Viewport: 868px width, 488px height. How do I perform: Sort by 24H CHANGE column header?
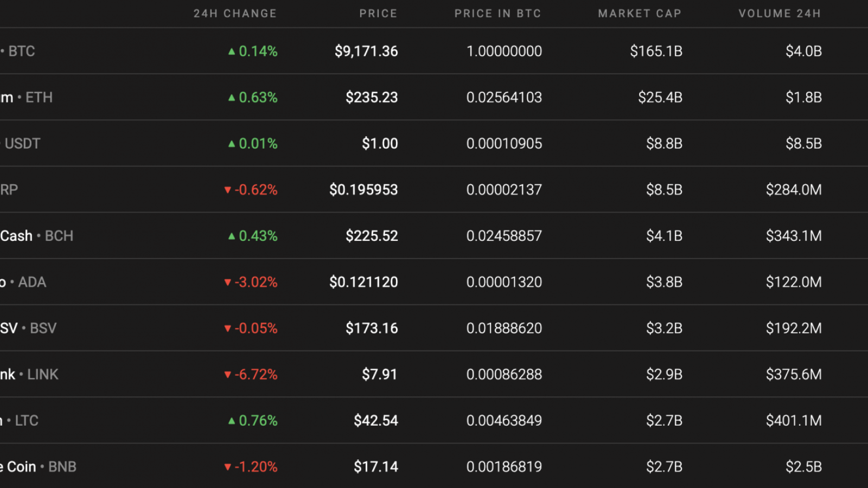coord(235,14)
